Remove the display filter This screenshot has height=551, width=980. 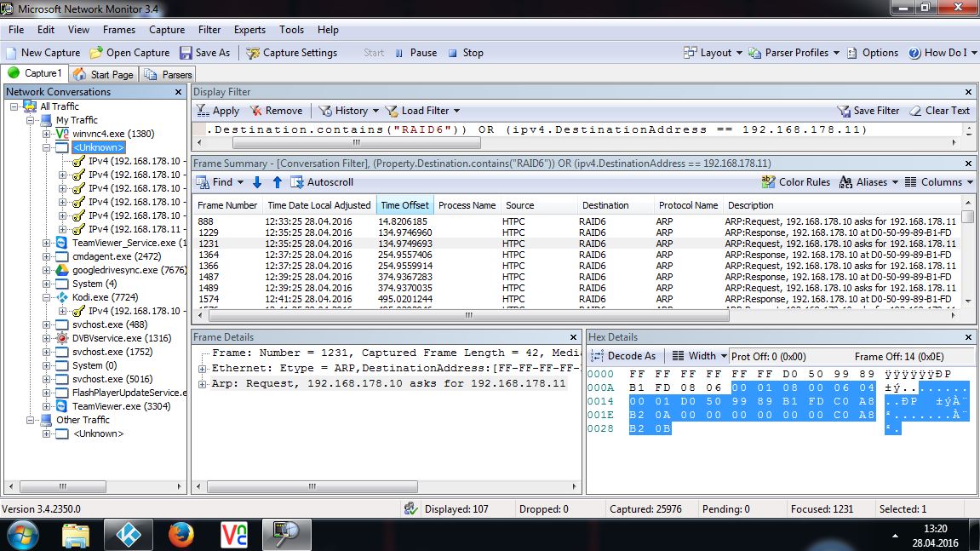coord(276,111)
